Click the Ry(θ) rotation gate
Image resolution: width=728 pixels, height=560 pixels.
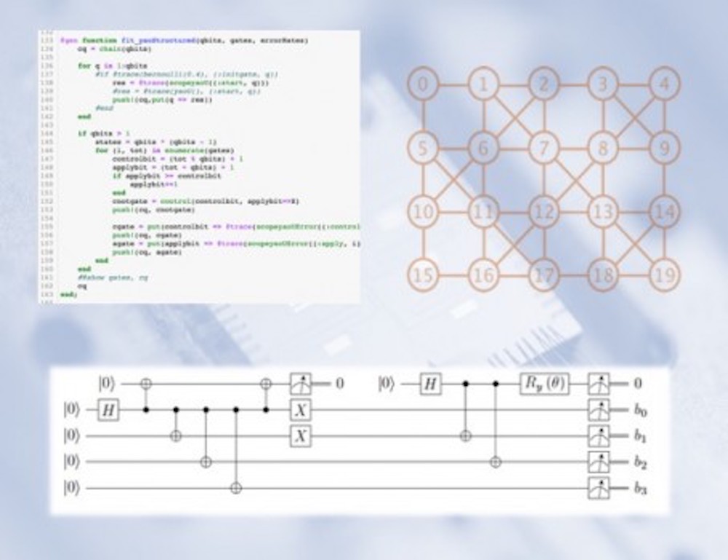click(544, 382)
